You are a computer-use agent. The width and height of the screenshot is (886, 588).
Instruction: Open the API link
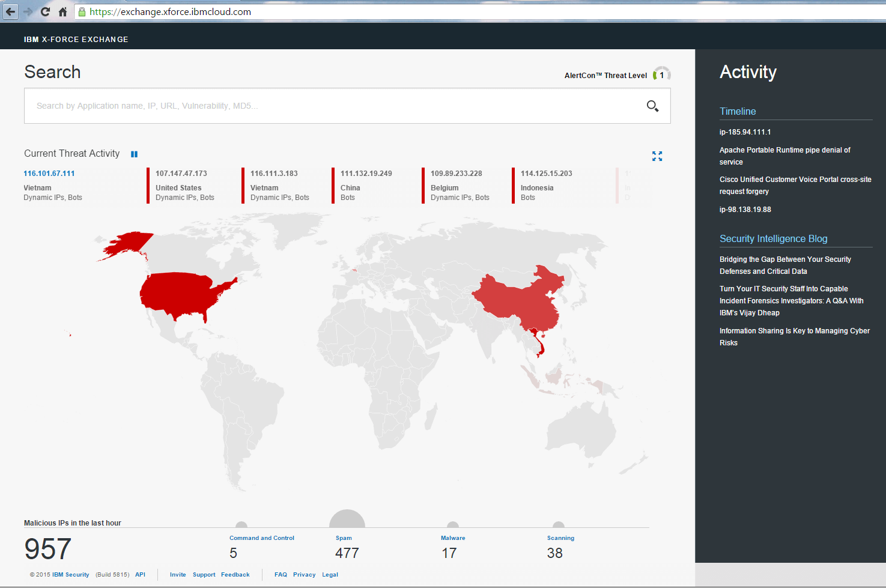coord(140,574)
